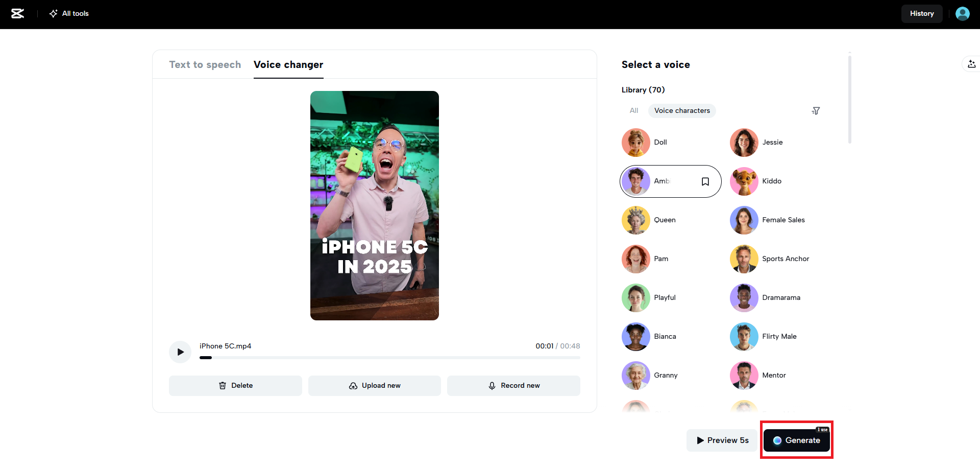Click Preview 5s button

tap(722, 440)
